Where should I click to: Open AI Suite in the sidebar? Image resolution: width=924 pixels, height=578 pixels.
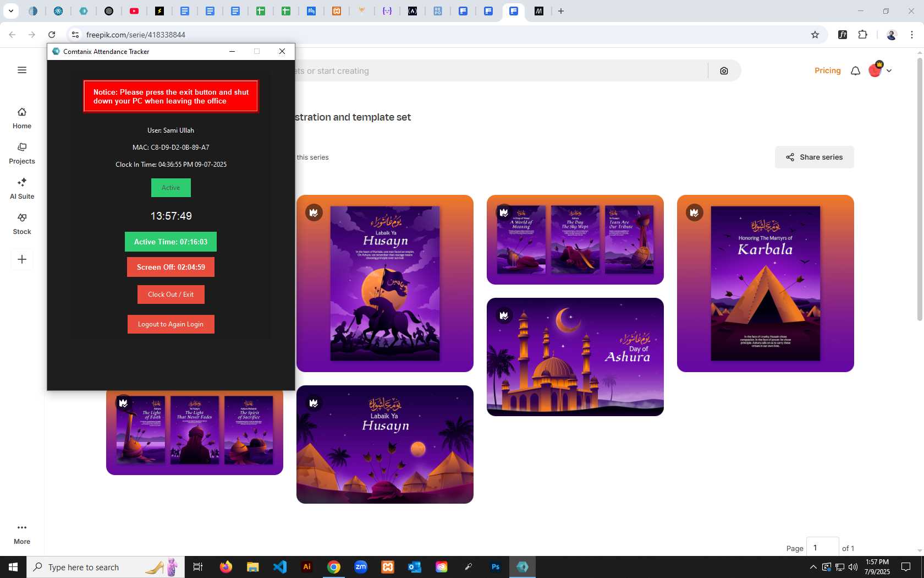(22, 189)
